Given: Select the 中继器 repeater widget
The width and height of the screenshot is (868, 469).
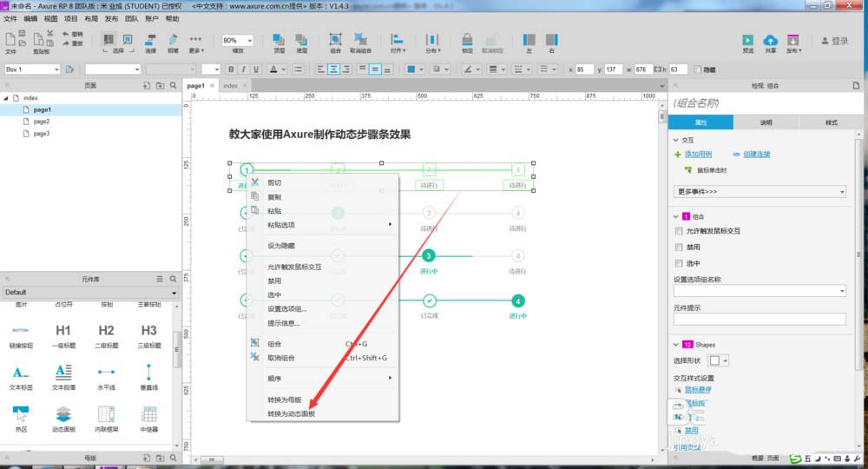Looking at the screenshot, I should (149, 419).
